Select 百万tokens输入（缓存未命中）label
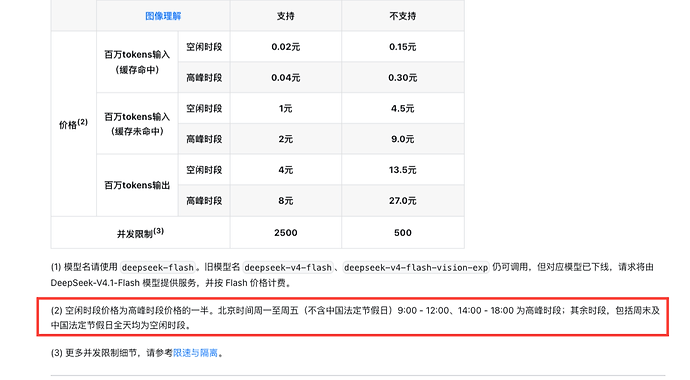Viewport: 690px width, 380px height. click(137, 124)
